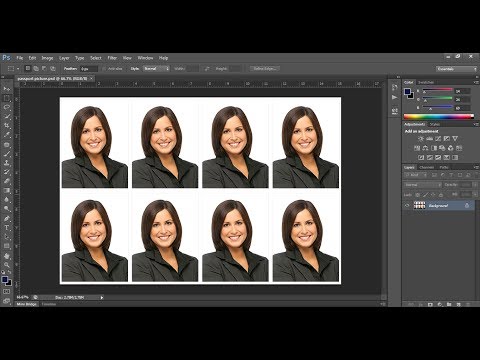
Task: Open the File menu
Action: click(20, 58)
